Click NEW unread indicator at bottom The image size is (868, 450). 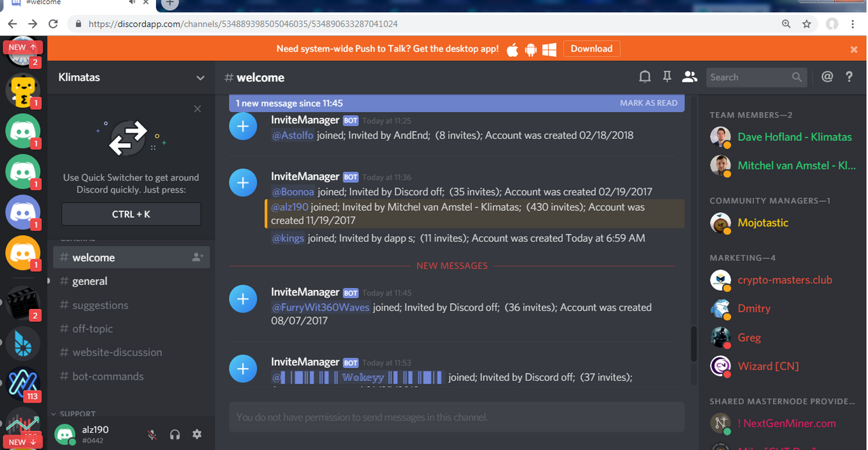[23, 442]
